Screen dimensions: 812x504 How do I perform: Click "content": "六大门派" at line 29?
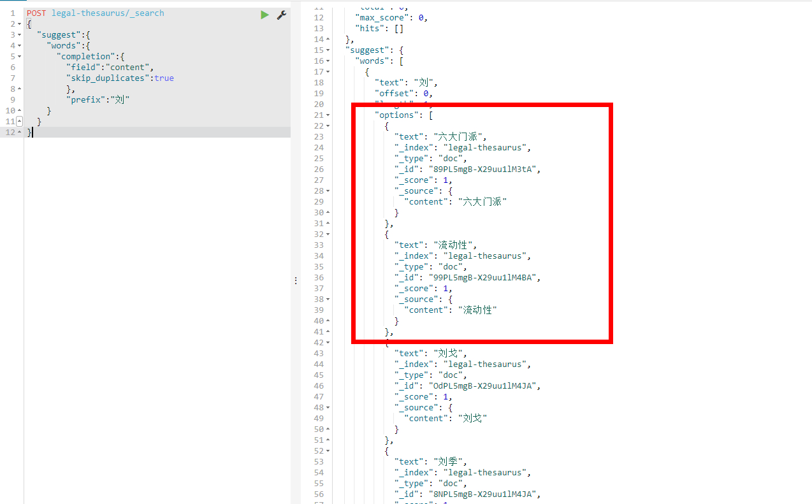456,201
